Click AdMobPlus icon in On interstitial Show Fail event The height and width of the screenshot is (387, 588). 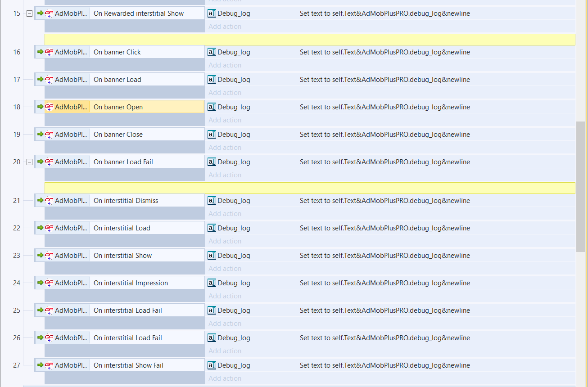49,365
